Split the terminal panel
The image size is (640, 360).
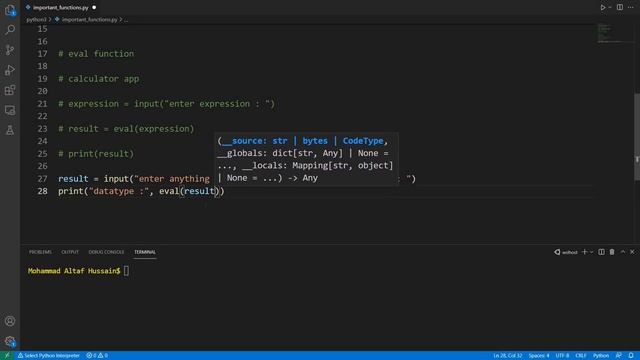tap(601, 252)
